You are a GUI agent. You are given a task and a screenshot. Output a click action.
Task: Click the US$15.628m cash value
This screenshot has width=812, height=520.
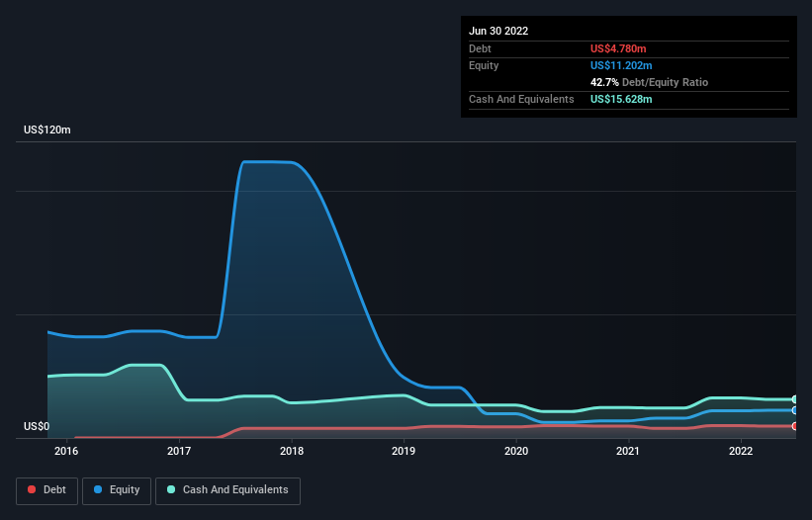[621, 99]
